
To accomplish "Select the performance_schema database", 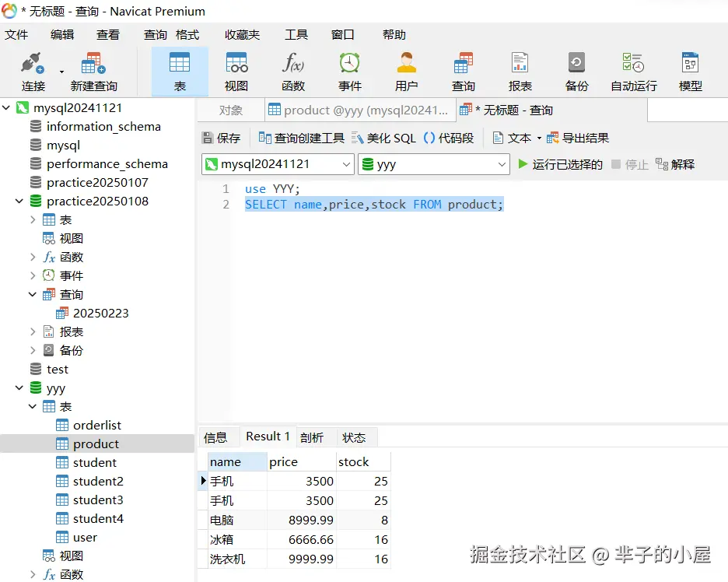I will (x=107, y=164).
